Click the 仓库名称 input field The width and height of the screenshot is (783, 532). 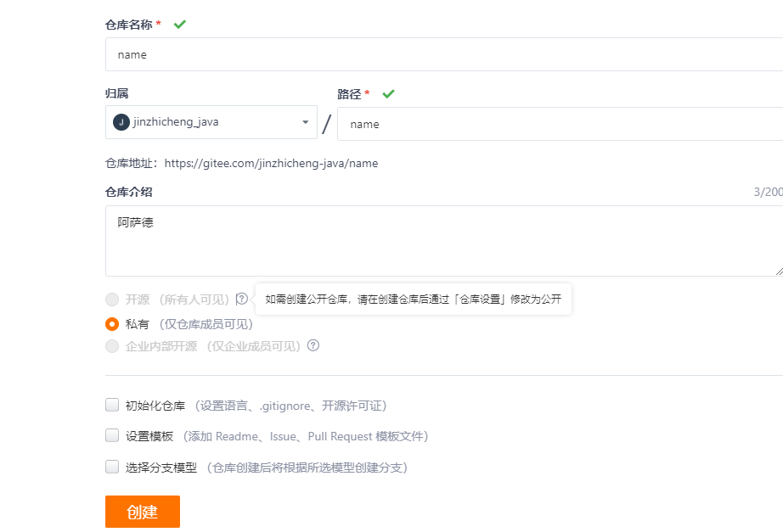pos(444,54)
